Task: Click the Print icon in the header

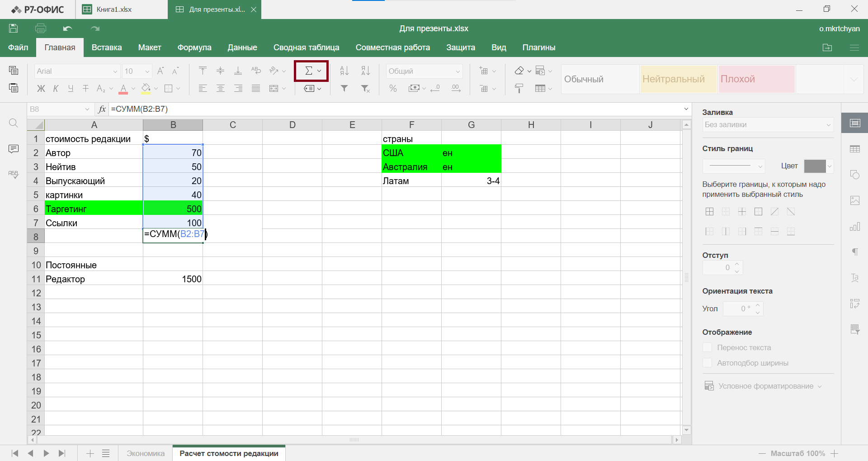Action: pos(41,29)
